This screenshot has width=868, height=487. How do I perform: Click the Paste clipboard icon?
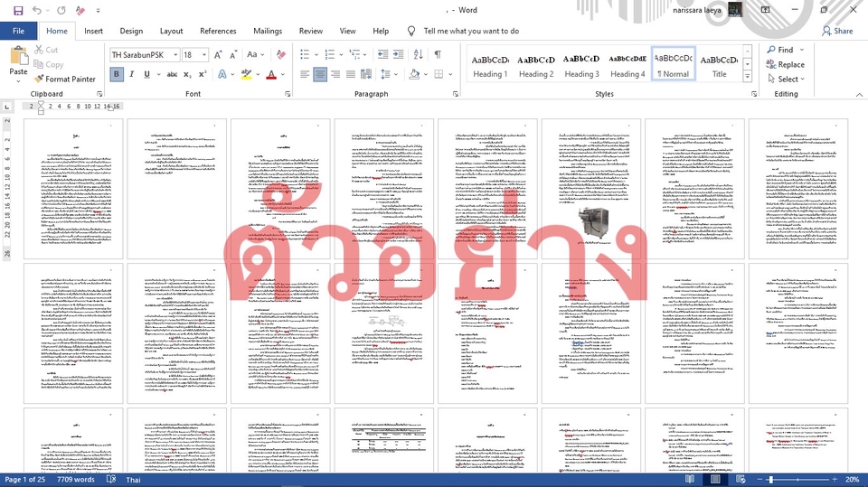(x=18, y=56)
